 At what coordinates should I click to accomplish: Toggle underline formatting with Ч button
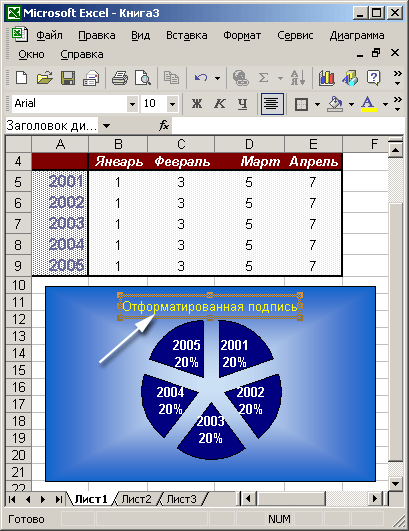[x=242, y=104]
